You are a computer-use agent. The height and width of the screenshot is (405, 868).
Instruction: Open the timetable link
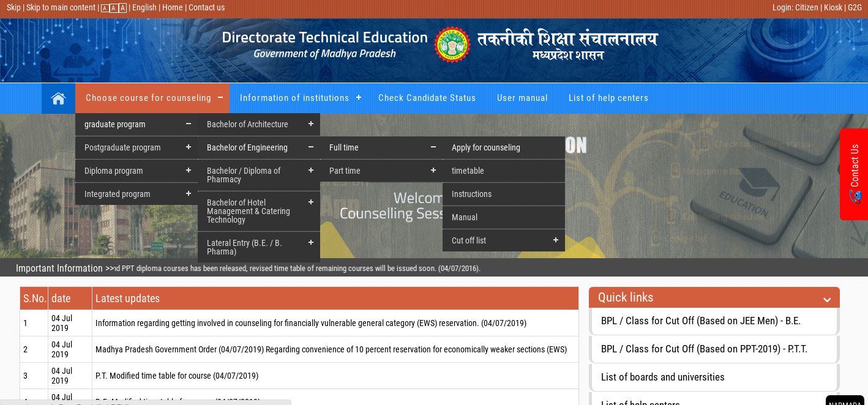point(468,171)
